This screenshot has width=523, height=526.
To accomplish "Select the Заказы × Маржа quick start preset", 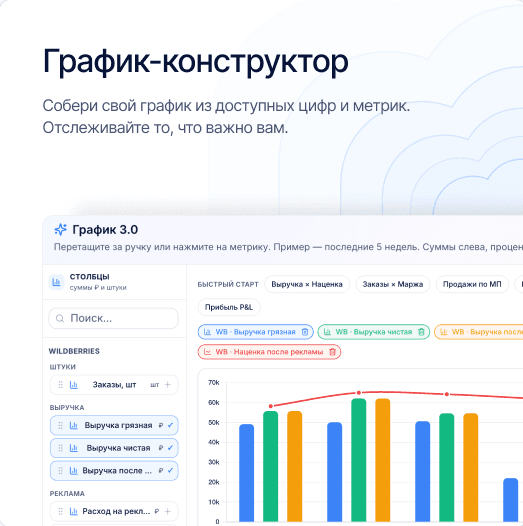I will point(393,284).
